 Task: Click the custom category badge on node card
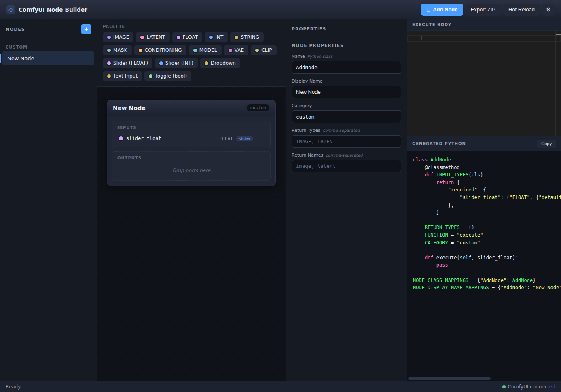tap(258, 108)
